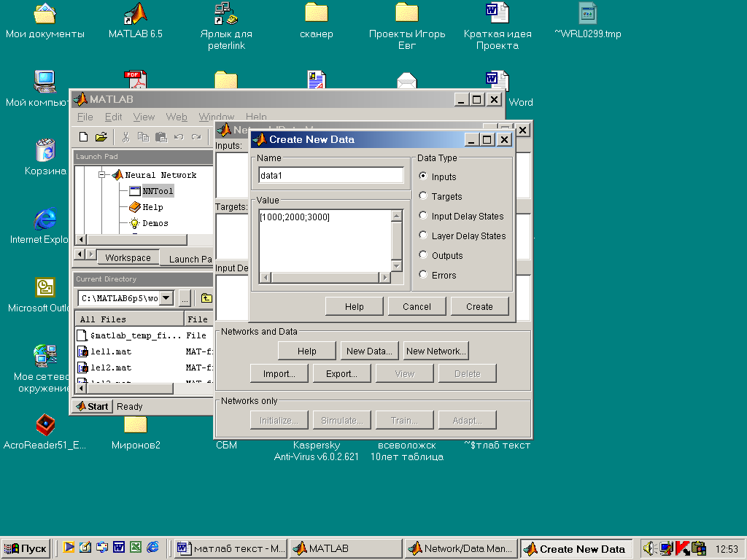Switch to the Workspace tab
747x560 pixels.
coord(128,257)
